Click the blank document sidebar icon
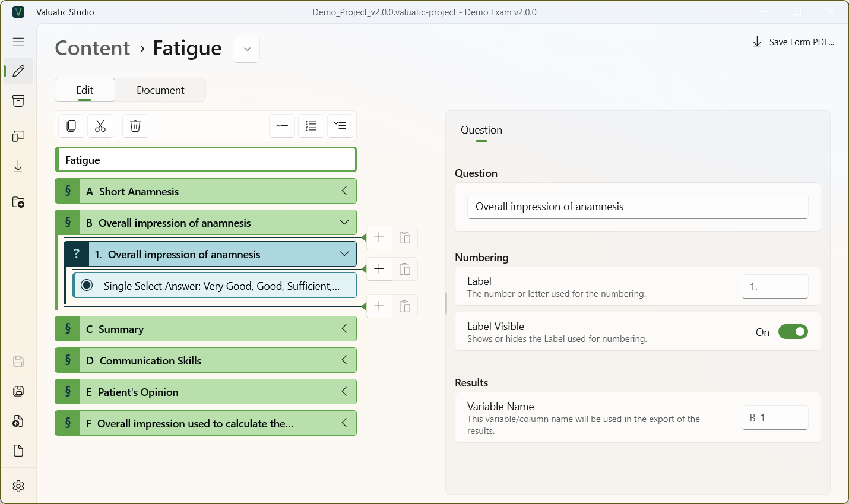The height and width of the screenshot is (504, 849). pos(18,451)
